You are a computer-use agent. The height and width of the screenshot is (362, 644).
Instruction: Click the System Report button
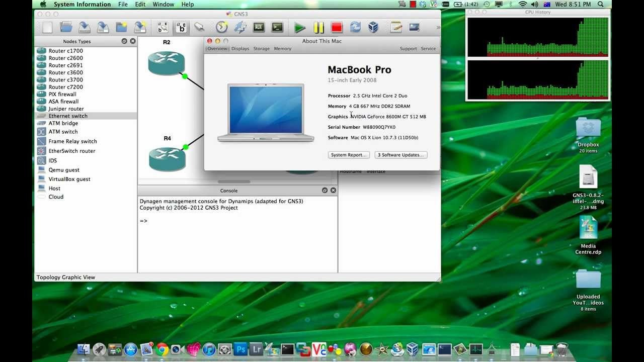pos(349,155)
